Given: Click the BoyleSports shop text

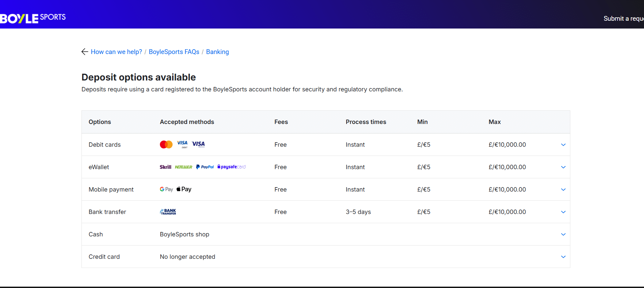Looking at the screenshot, I should tap(185, 234).
